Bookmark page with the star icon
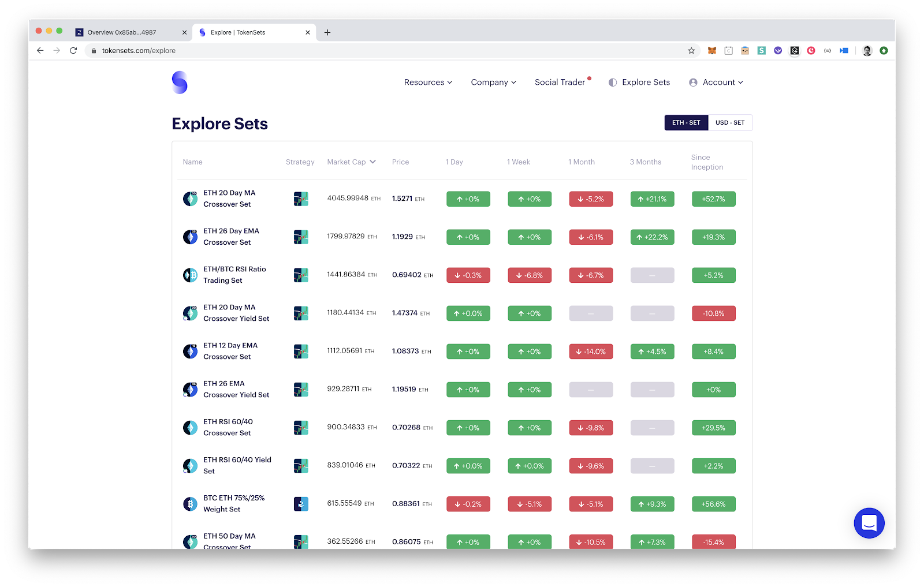Screen dimensions: 924x587 coord(691,51)
